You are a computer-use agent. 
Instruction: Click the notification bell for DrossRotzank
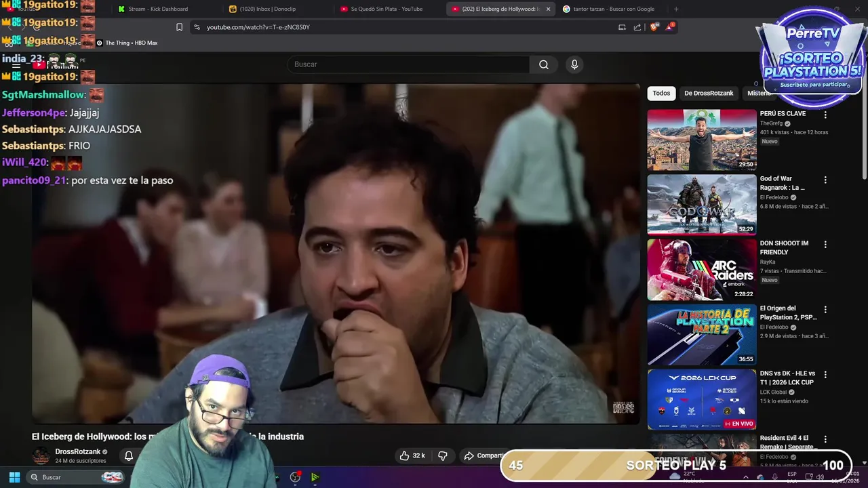pyautogui.click(x=129, y=455)
